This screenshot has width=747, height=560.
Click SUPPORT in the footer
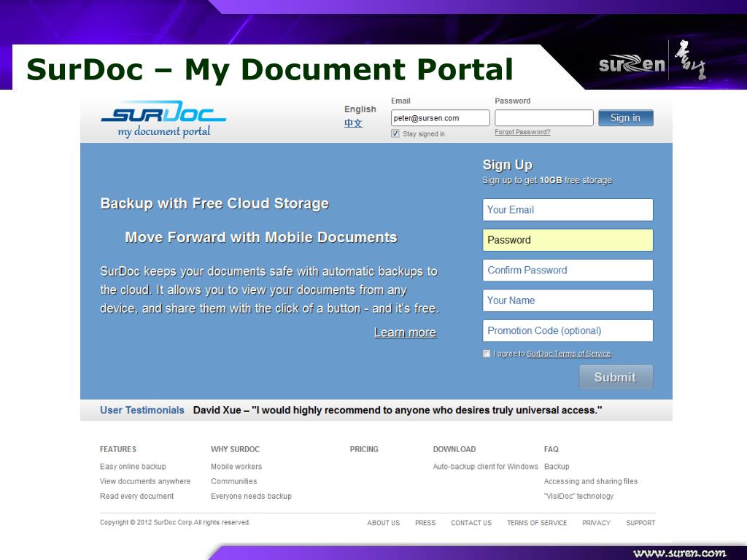(640, 522)
